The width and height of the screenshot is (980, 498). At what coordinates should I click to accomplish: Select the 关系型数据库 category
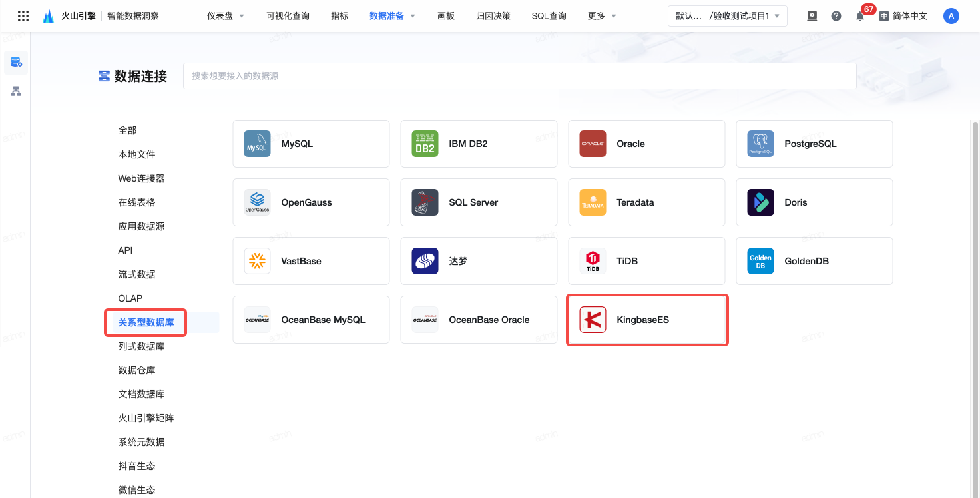pyautogui.click(x=146, y=322)
